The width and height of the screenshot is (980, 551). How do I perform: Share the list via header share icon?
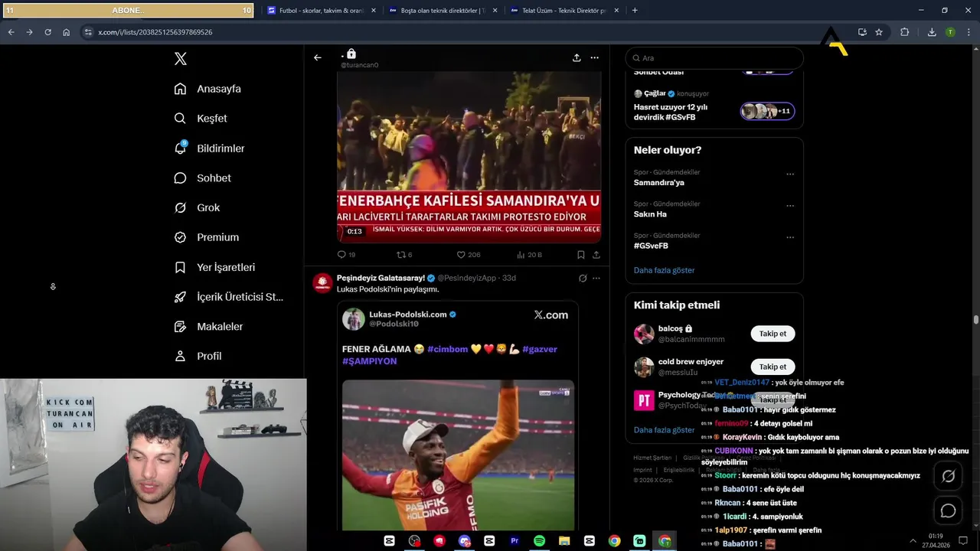pos(577,57)
